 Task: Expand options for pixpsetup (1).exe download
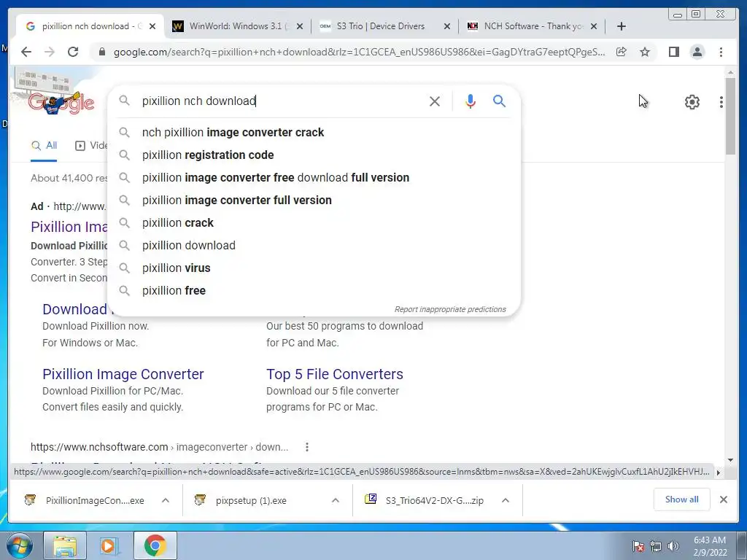336,500
